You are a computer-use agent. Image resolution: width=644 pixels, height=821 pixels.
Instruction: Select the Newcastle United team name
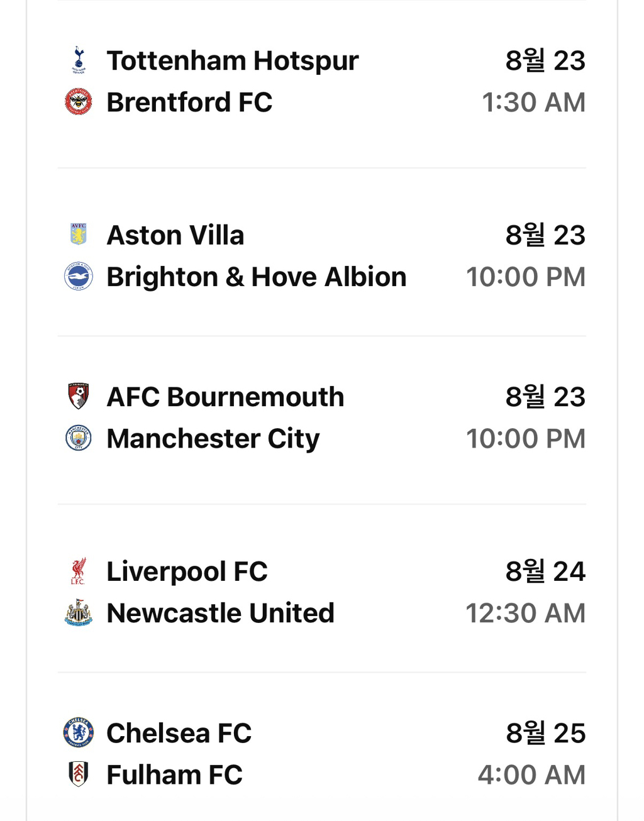coord(220,613)
